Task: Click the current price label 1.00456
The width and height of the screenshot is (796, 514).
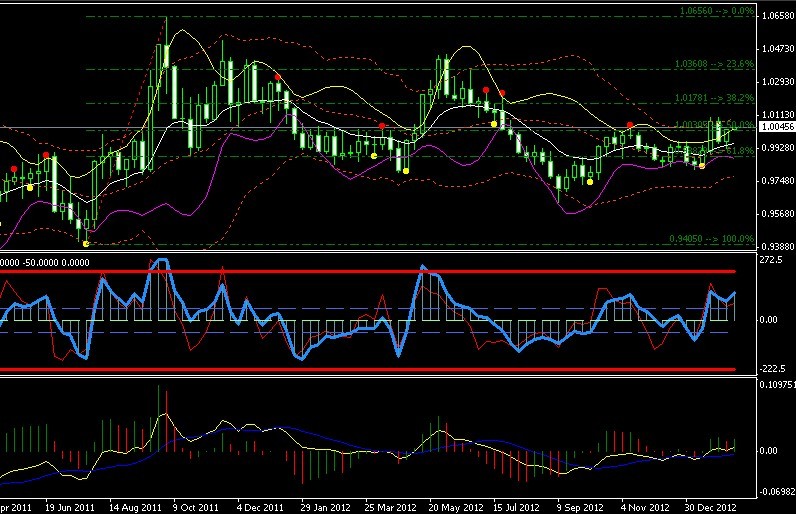Action: pos(777,127)
